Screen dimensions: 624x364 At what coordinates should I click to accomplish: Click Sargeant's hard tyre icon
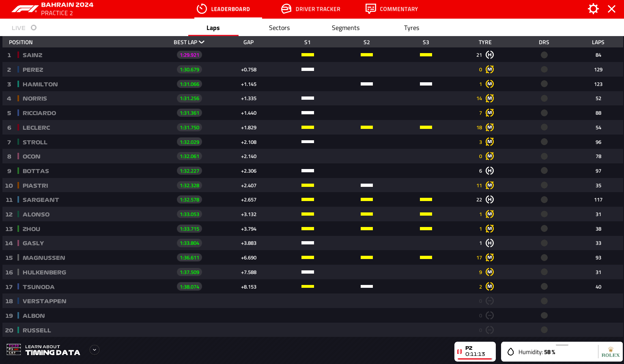[490, 199]
